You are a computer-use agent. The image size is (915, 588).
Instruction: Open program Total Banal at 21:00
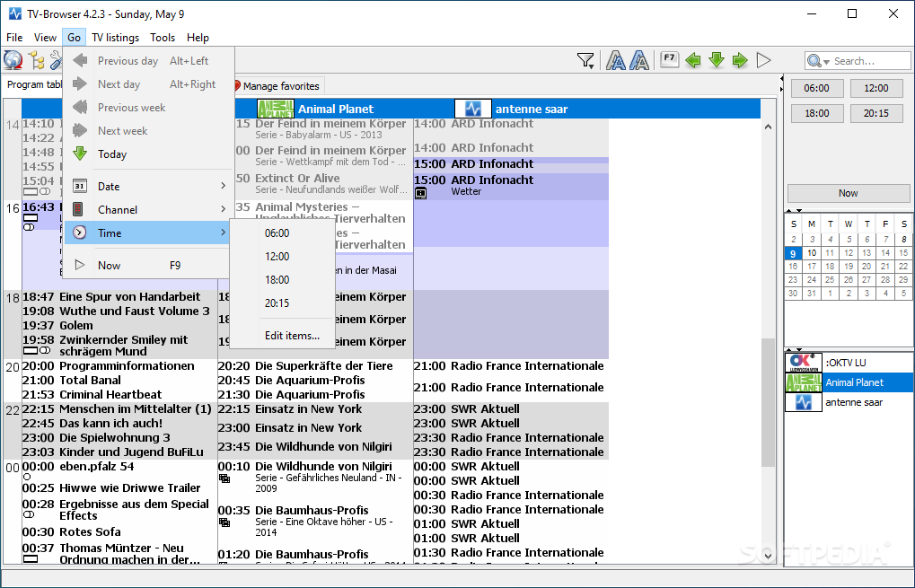tap(119, 381)
